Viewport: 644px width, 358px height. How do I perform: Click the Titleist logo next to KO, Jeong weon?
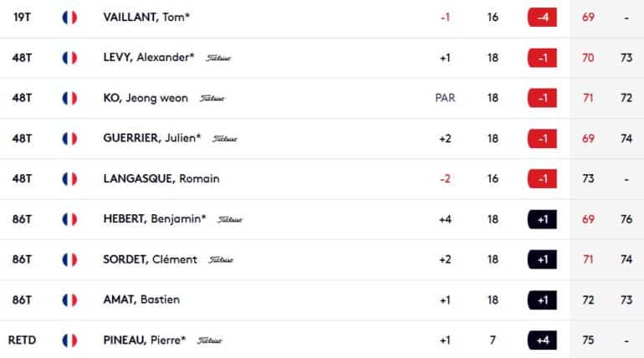[x=212, y=98]
